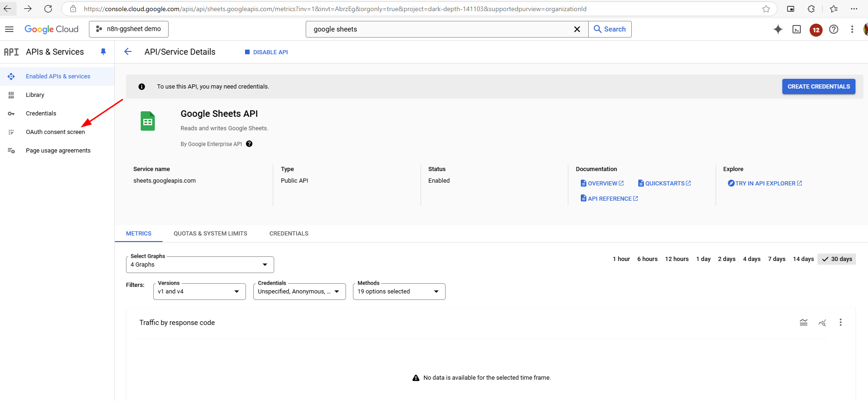
Task: Explore Traffic chart in Metrics Explorer
Action: pyautogui.click(x=822, y=322)
